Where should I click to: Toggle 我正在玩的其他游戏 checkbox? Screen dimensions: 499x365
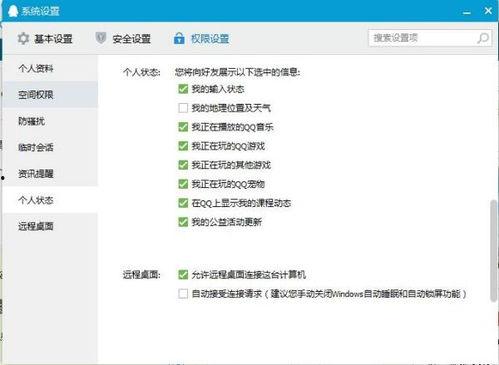(x=183, y=165)
